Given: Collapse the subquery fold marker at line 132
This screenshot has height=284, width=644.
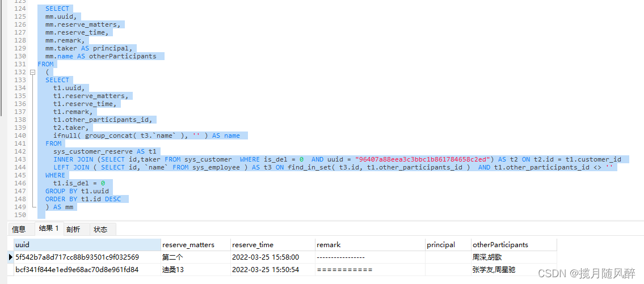Looking at the screenshot, I should point(33,72).
